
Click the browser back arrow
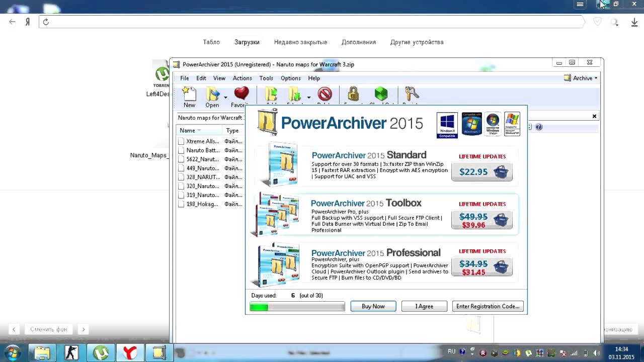[x=13, y=22]
